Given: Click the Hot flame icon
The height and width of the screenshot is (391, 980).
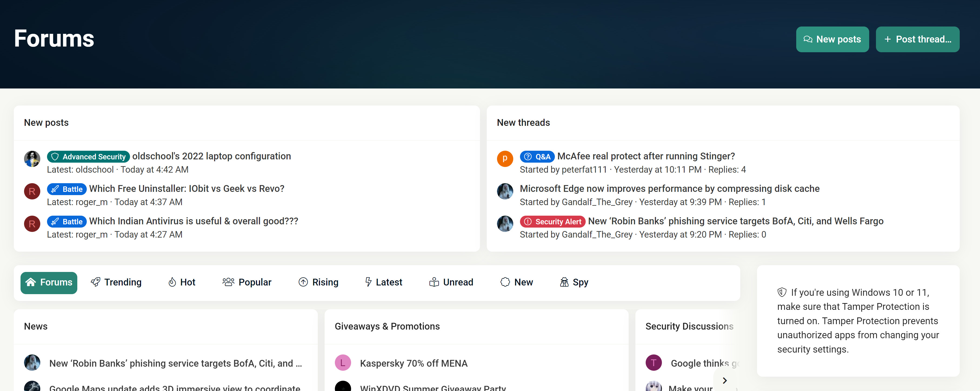Looking at the screenshot, I should click(172, 282).
